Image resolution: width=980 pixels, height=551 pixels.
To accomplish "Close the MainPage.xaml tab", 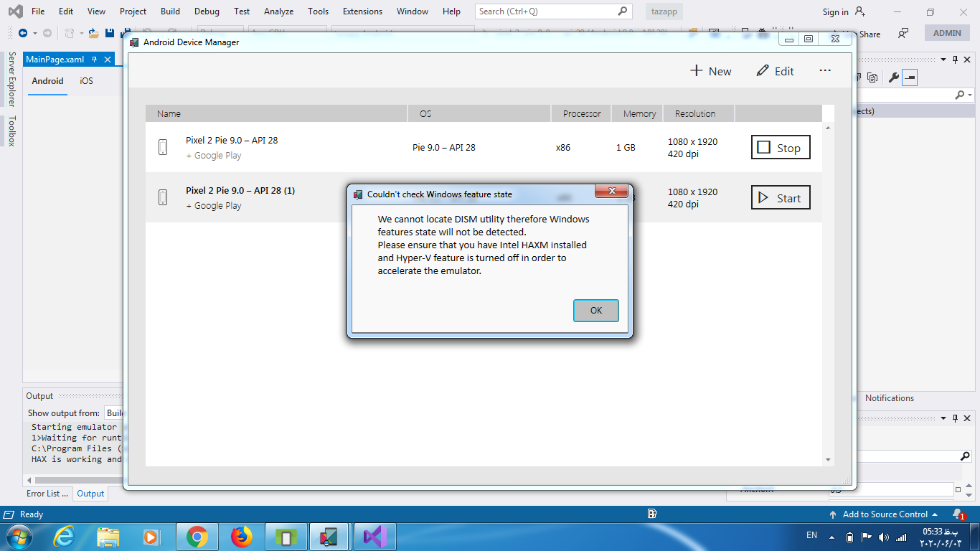I will [107, 60].
